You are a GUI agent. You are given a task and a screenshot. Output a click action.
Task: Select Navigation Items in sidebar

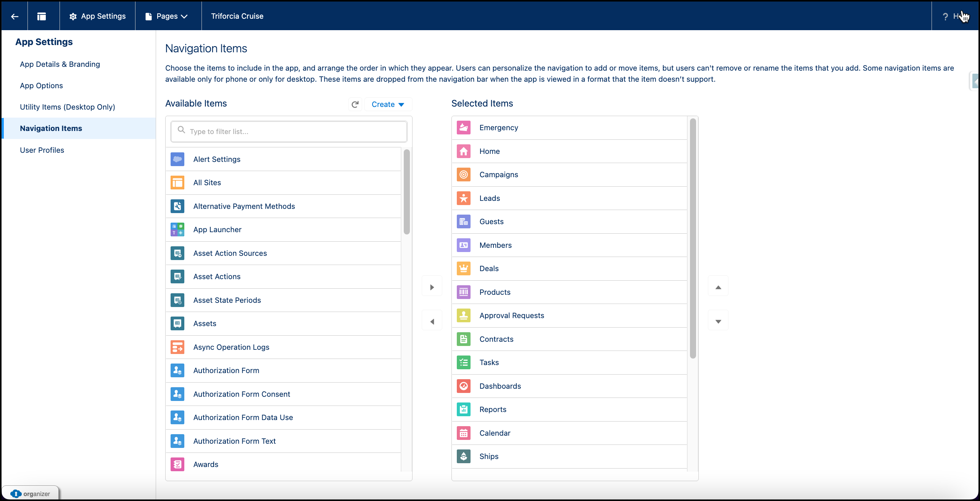coord(79,128)
